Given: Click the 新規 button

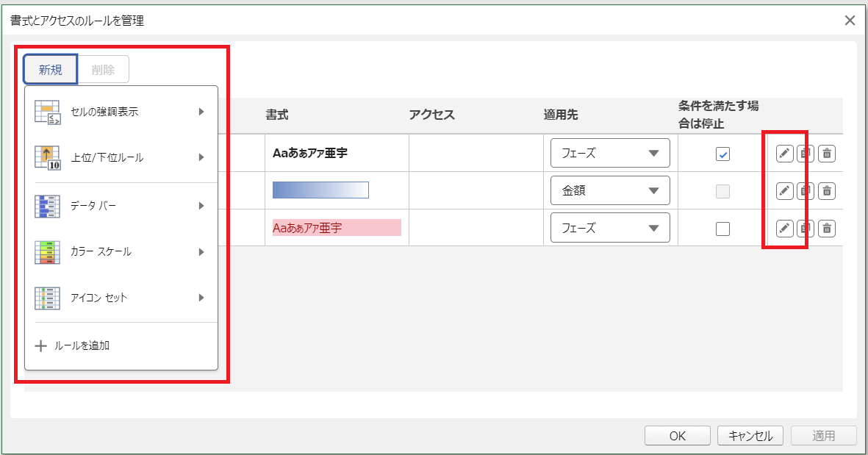Looking at the screenshot, I should [51, 69].
